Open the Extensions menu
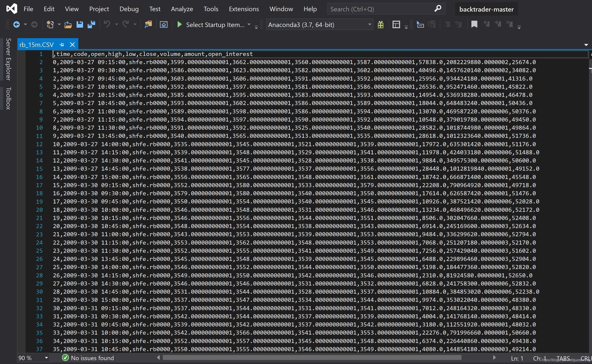592x364 pixels. coord(244,9)
